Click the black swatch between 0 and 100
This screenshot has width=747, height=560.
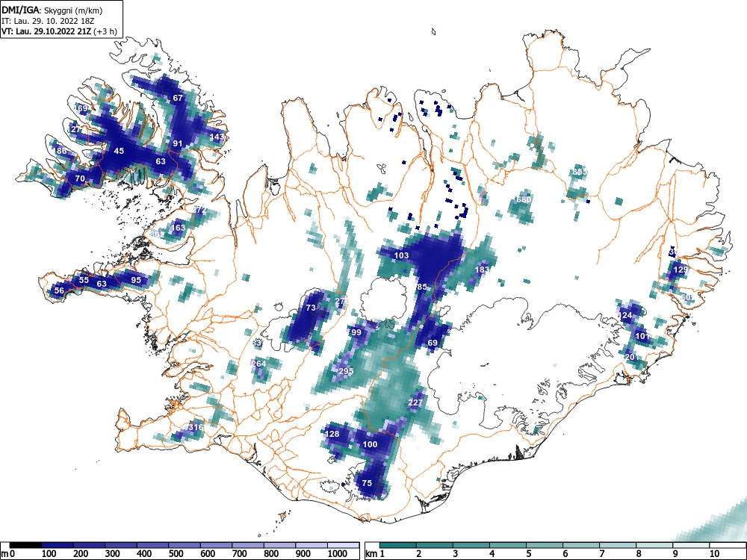[25, 545]
